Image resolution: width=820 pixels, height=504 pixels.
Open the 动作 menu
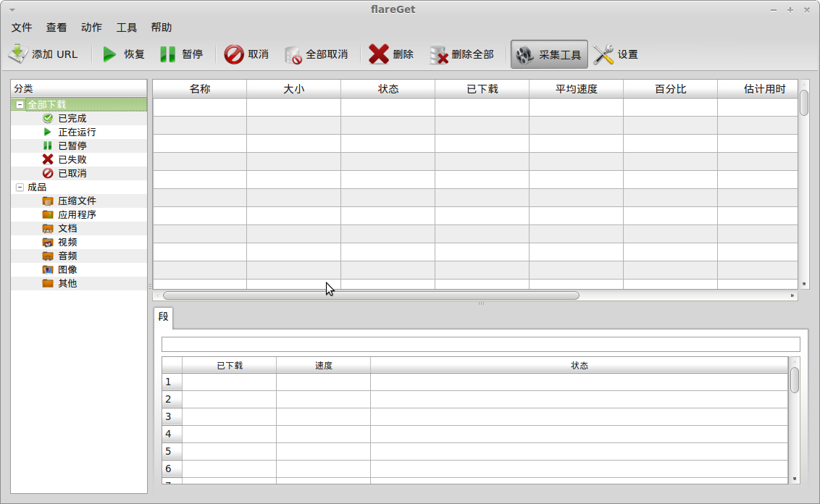click(x=91, y=28)
